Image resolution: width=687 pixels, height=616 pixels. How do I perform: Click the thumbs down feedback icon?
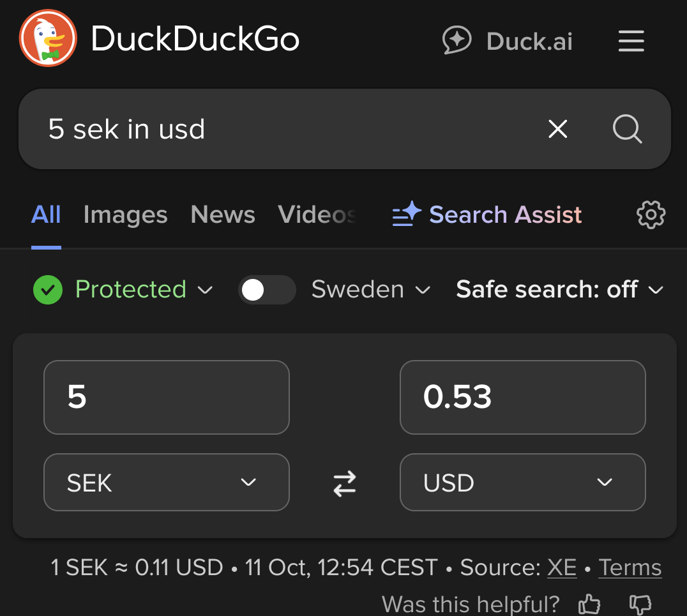pos(640,604)
